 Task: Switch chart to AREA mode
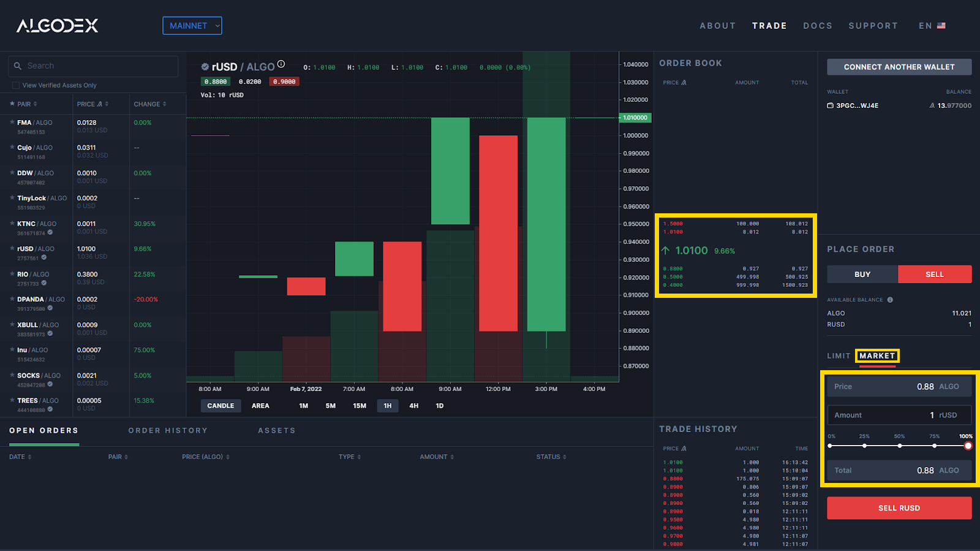[x=260, y=406]
